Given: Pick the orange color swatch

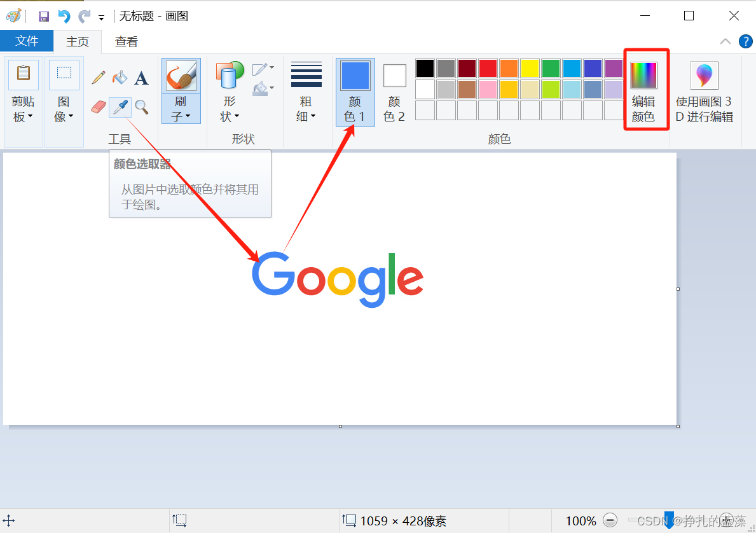Looking at the screenshot, I should (509, 69).
